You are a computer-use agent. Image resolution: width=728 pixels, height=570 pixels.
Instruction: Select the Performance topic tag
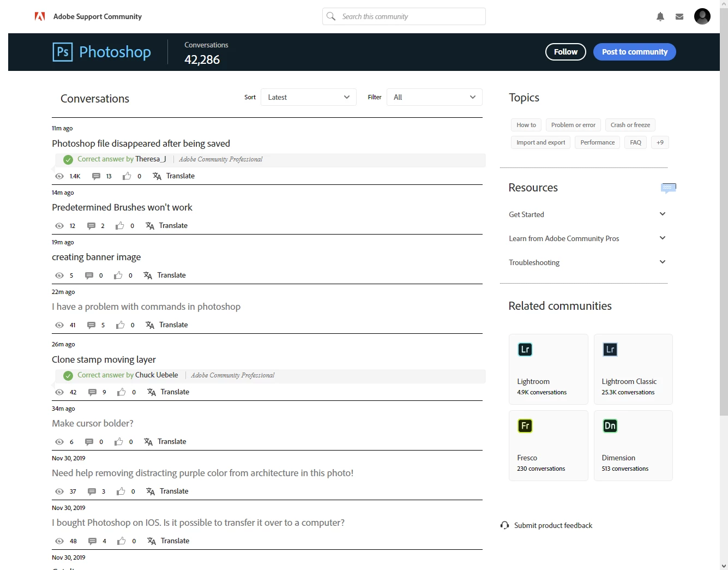coord(598,142)
